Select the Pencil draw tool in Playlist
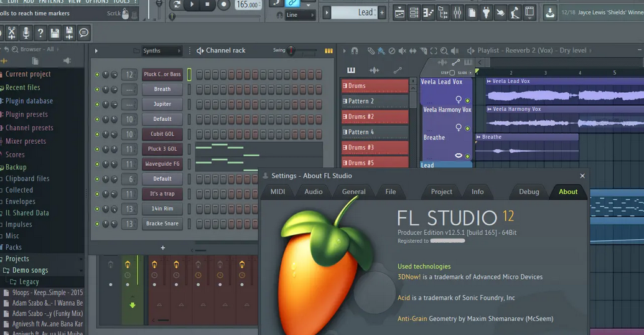The image size is (644, 335). click(x=371, y=50)
